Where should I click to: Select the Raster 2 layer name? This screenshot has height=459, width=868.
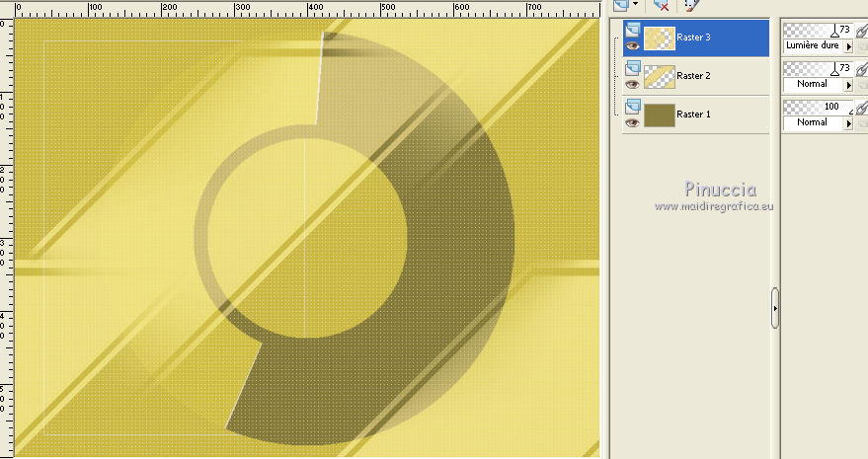693,75
